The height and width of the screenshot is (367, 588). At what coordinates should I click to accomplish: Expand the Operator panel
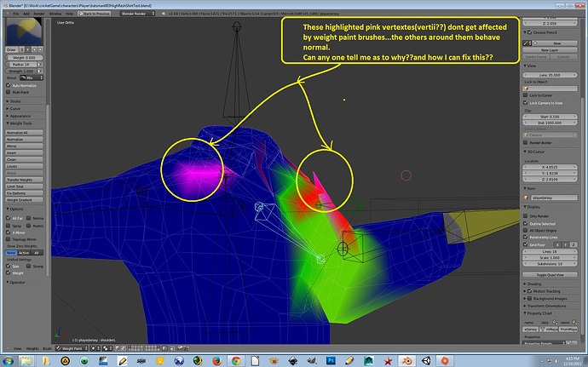[x=15, y=283]
